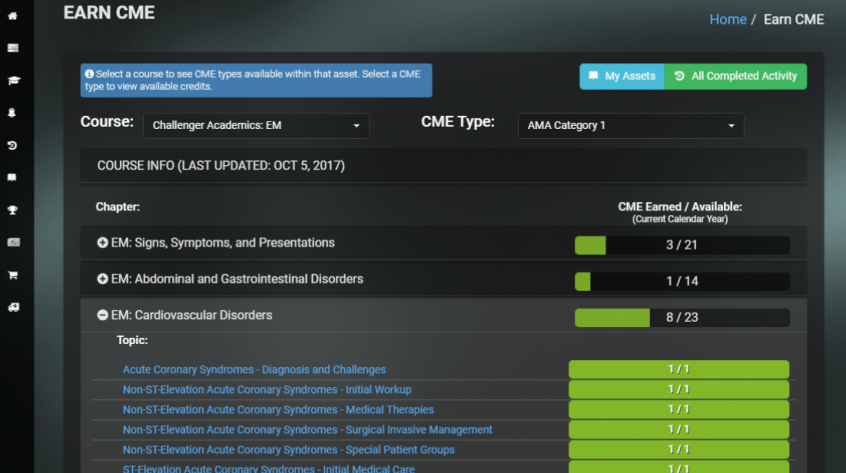Select the trophy icon in the sidebar
This screenshot has height=473, width=846.
[x=12, y=210]
